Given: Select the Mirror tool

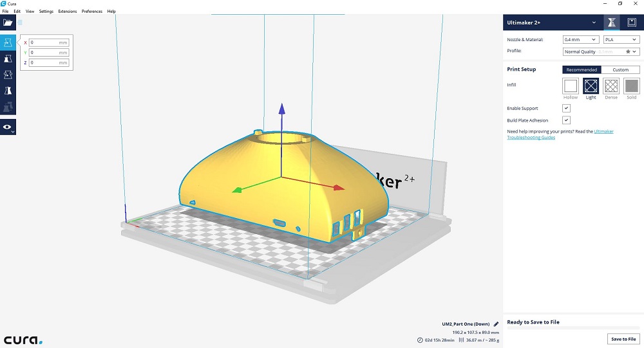Looking at the screenshot, I should point(8,91).
